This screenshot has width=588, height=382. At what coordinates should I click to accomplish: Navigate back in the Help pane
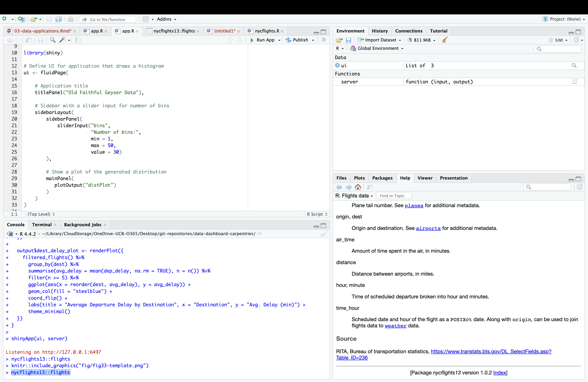(x=339, y=187)
